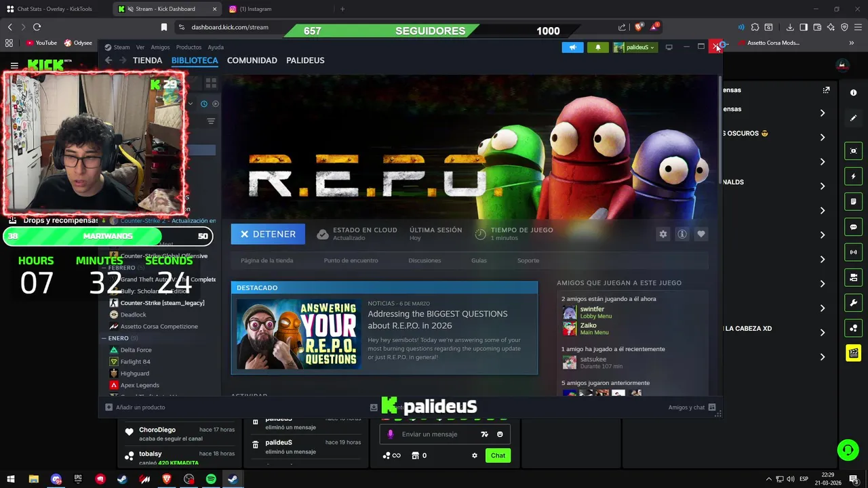Open the Ver menu in Steam
868x488 pixels.
point(140,47)
